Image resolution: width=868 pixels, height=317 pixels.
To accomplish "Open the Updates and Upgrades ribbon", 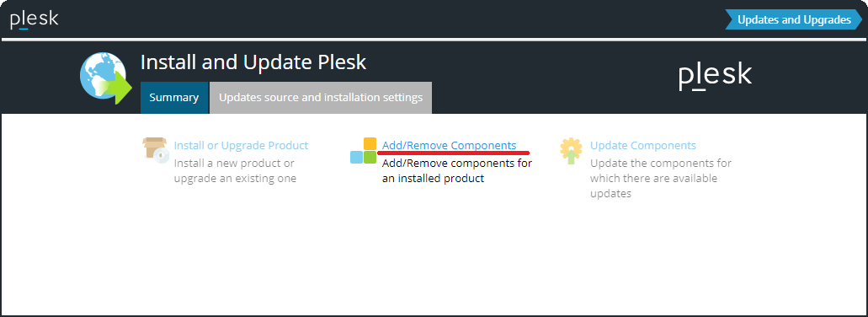I will pyautogui.click(x=793, y=20).
